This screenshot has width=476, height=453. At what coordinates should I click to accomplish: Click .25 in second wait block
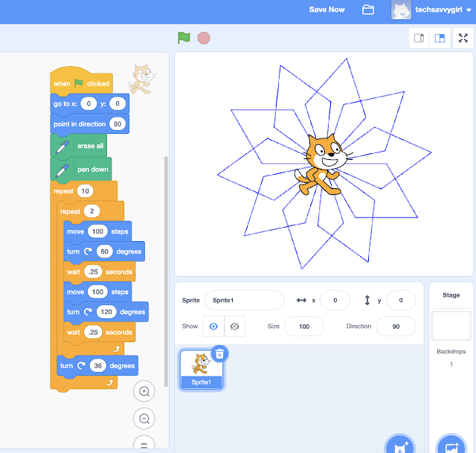click(x=93, y=332)
